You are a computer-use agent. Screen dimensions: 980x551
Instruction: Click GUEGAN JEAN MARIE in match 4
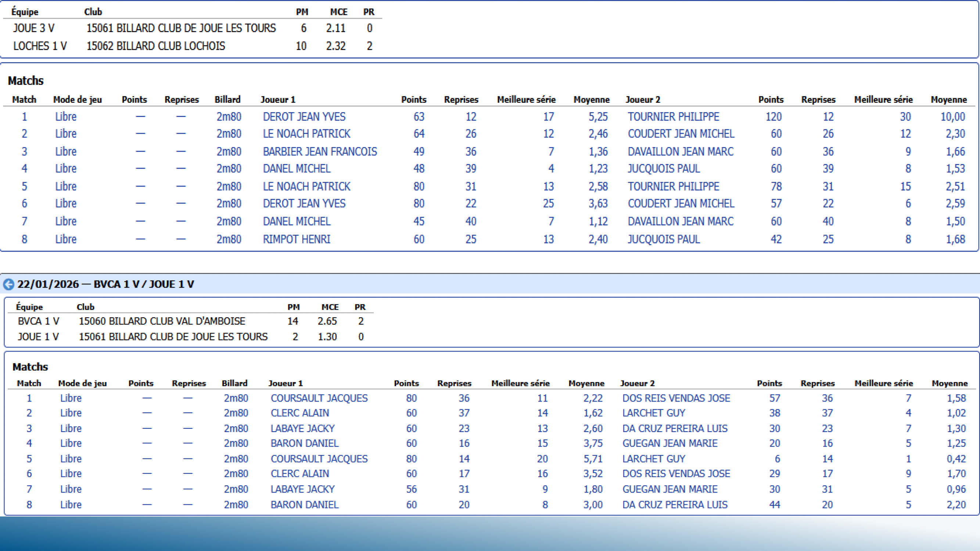click(x=670, y=443)
